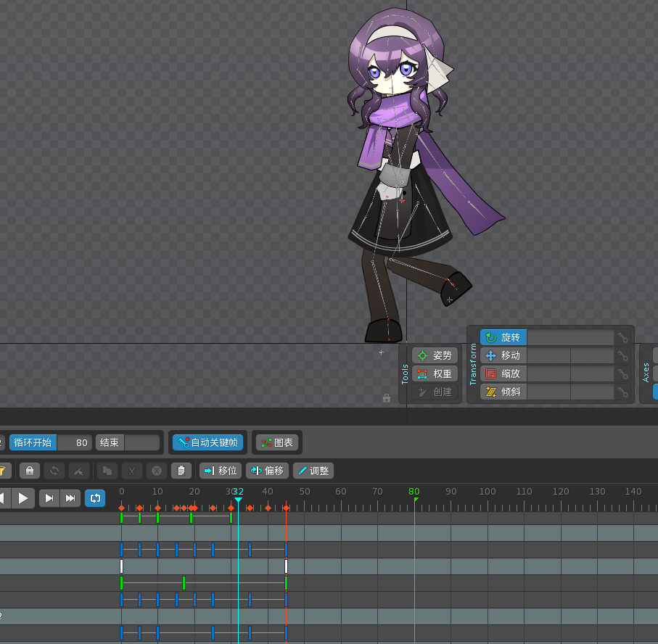Toggle the 自动关键帧 auto key button
The image size is (658, 644).
[208, 442]
